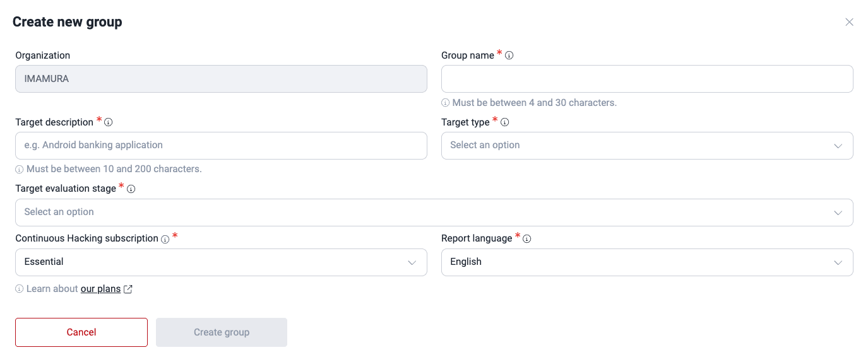Click the Group name input field

[647, 79]
